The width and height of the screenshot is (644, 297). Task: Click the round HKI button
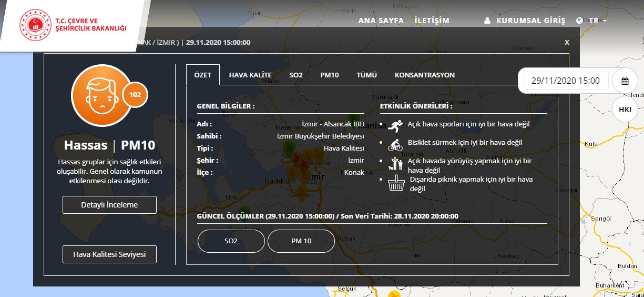pos(625,110)
